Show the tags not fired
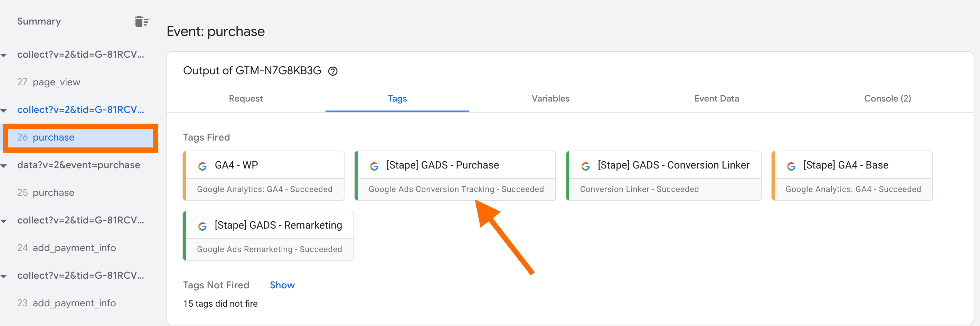 coord(282,285)
